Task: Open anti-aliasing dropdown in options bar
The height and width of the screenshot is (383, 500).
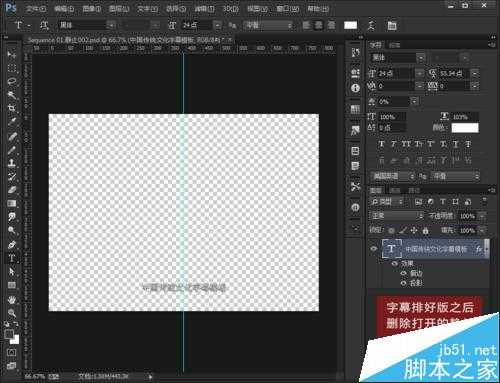Action: (268, 25)
